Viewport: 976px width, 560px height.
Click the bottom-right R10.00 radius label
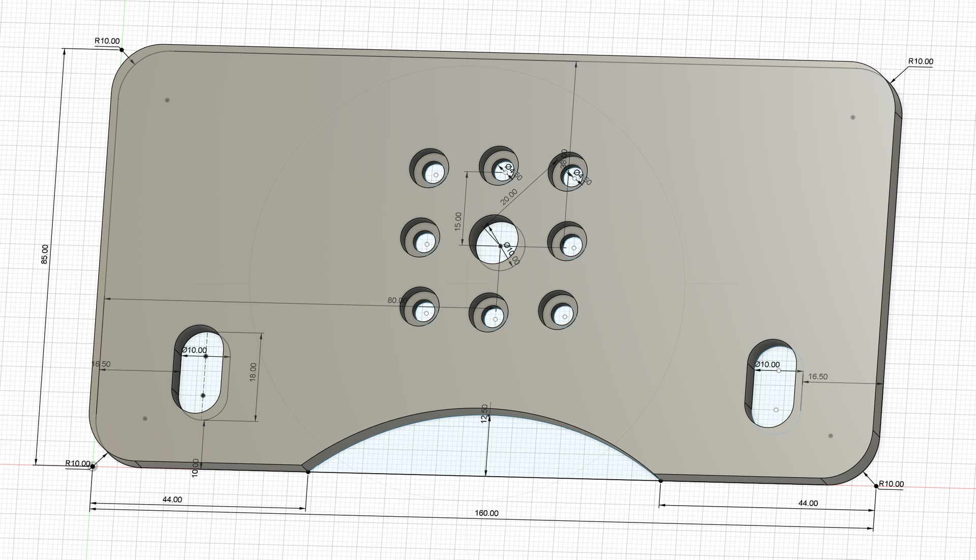(891, 484)
